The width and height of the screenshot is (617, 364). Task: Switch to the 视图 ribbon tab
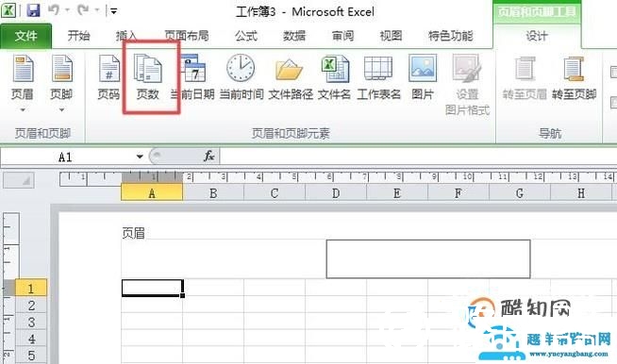point(391,36)
